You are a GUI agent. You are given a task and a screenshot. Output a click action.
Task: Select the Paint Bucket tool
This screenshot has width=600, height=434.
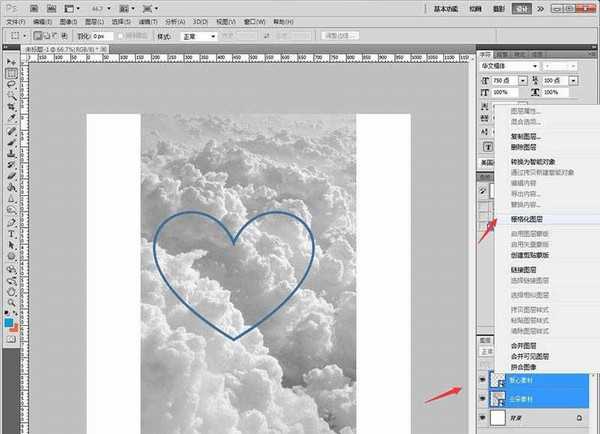tap(11, 199)
